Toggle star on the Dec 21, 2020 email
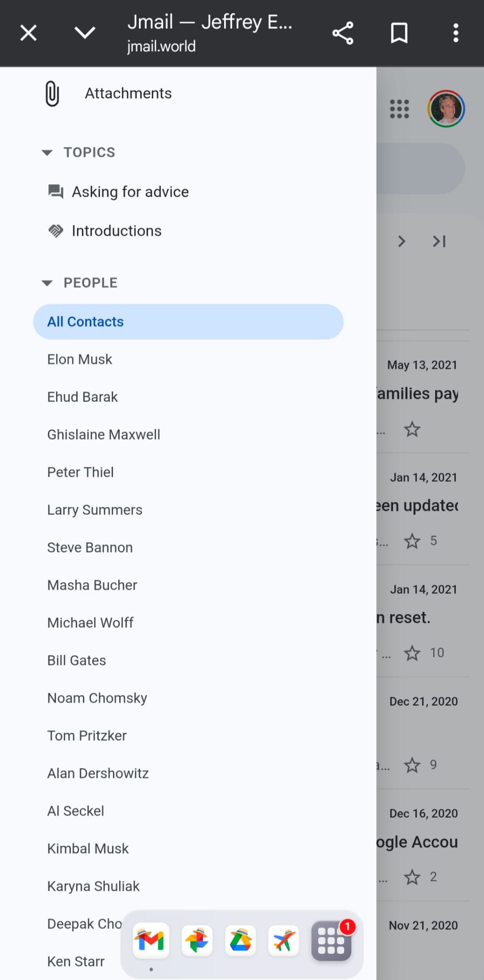484x980 pixels. 412,765
